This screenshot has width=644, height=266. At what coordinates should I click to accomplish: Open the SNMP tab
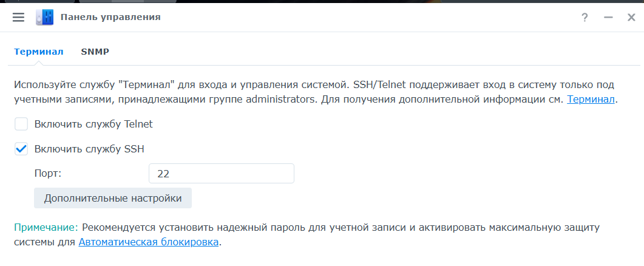pyautogui.click(x=95, y=52)
